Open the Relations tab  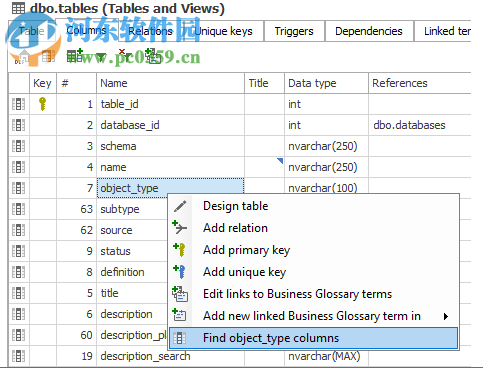coord(151,31)
